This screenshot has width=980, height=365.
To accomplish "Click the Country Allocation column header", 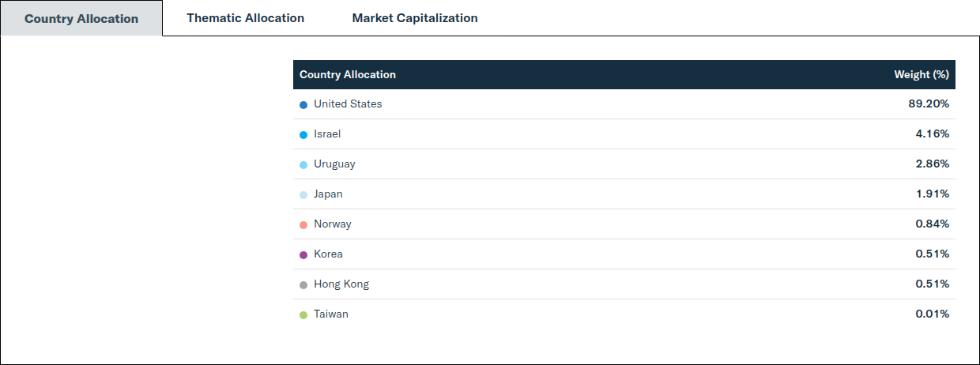I will coord(348,74).
